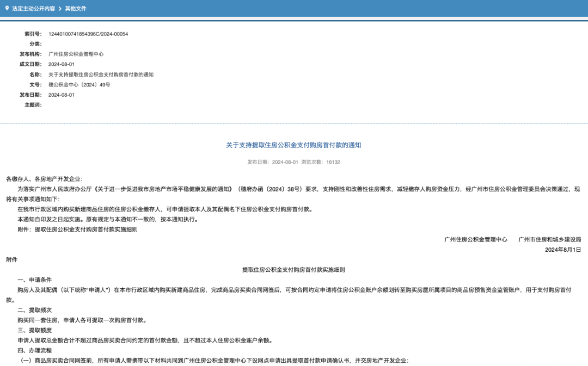
Task: Click the 四、办理流程 section heading
Action: tap(35, 350)
